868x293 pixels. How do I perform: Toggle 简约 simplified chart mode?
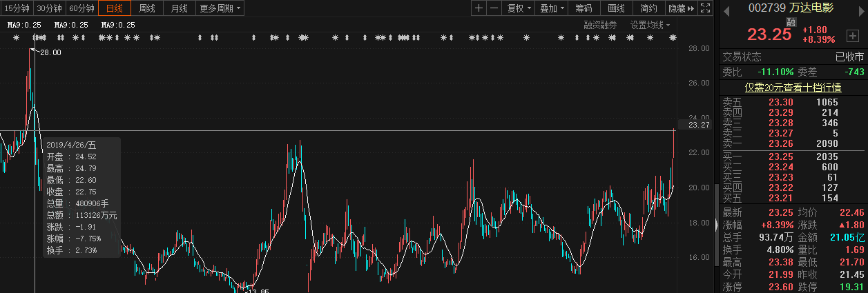point(648,8)
